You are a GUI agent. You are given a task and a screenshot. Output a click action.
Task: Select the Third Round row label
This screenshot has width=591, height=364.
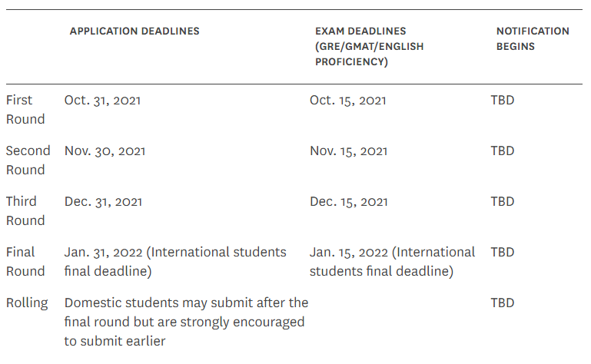25,210
